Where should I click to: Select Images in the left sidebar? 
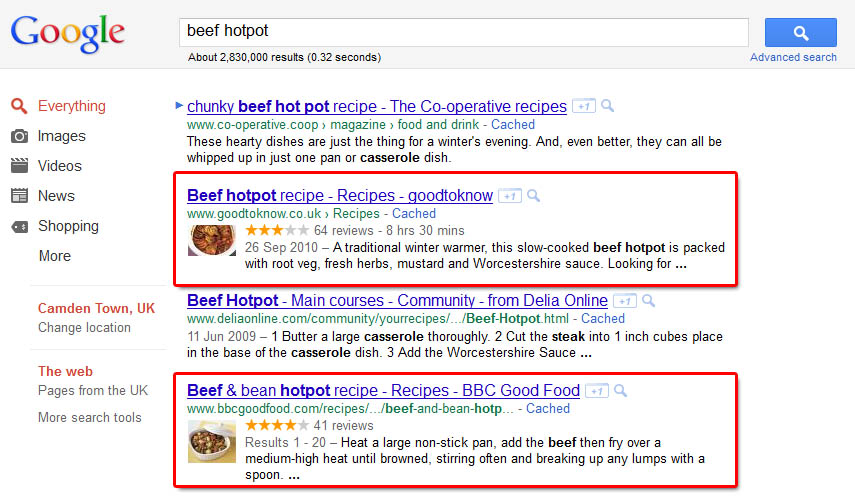pos(61,136)
